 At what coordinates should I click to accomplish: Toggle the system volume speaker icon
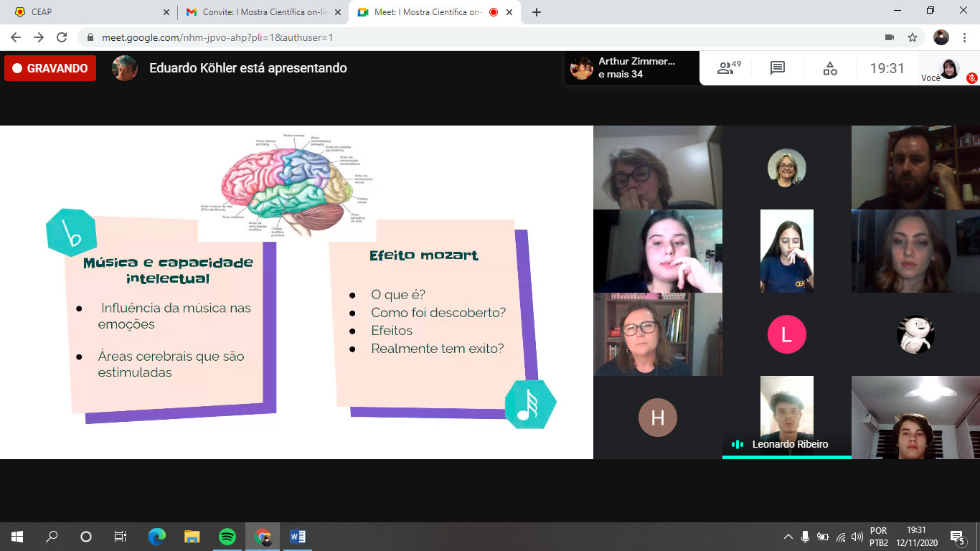(857, 537)
